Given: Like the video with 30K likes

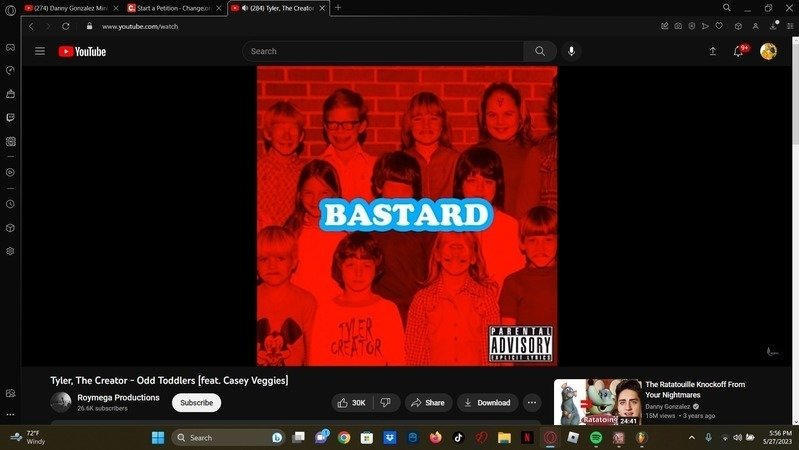Looking at the screenshot, I should click(353, 403).
